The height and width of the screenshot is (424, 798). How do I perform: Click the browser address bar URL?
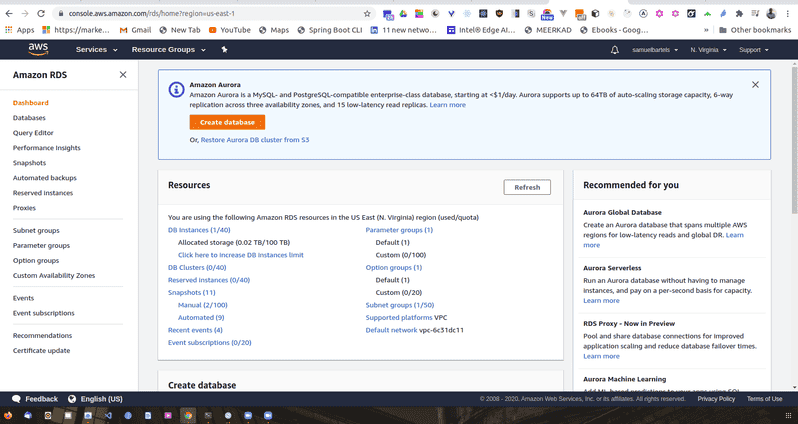pyautogui.click(x=152, y=14)
